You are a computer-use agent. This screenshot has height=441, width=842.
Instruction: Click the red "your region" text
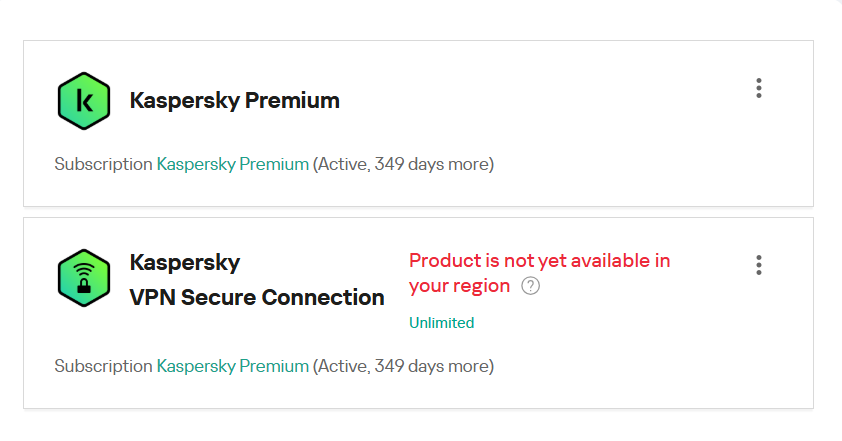(x=459, y=286)
